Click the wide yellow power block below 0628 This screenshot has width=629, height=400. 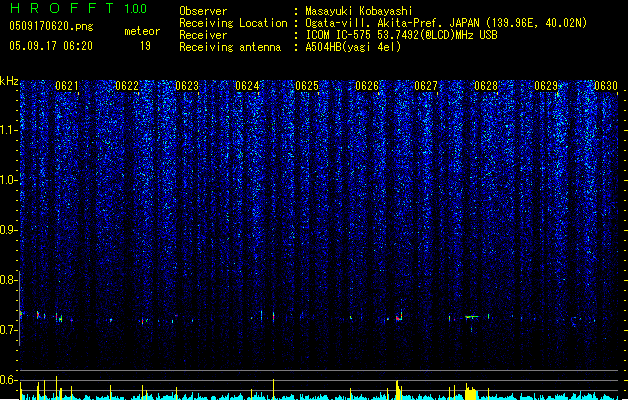pos(470,392)
